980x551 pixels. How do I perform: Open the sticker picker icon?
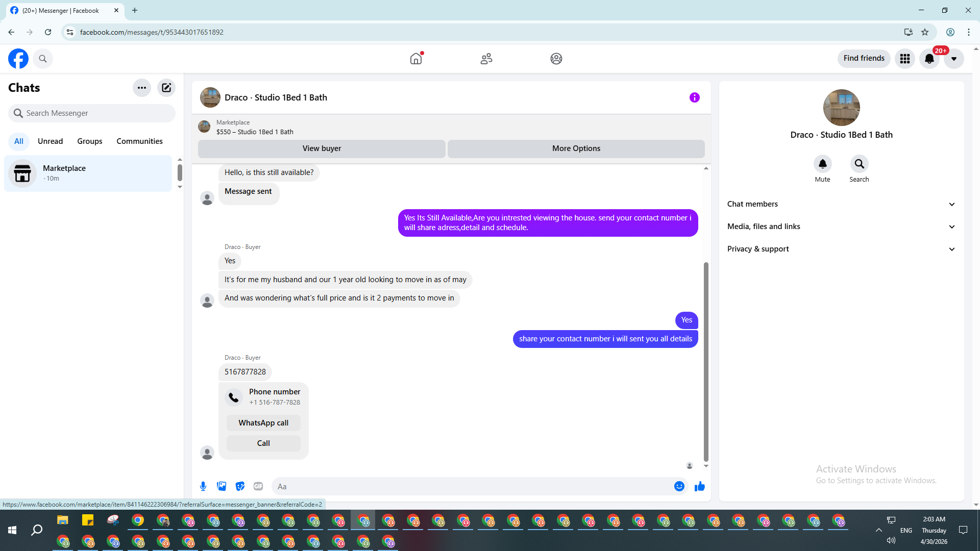coord(240,486)
